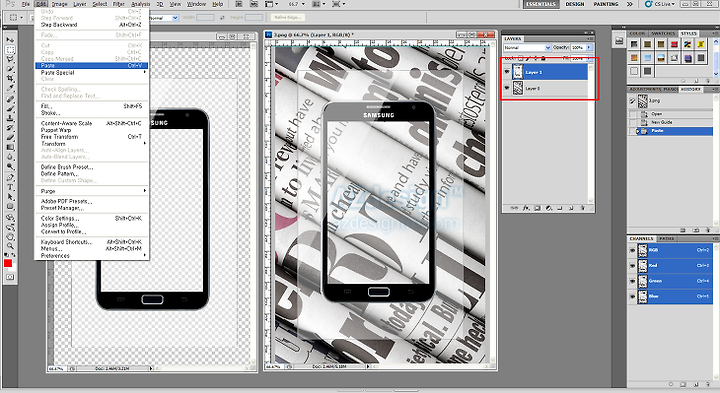The height and width of the screenshot is (393, 720).
Task: Open the layer Opacity slider arrow
Action: coord(589,47)
